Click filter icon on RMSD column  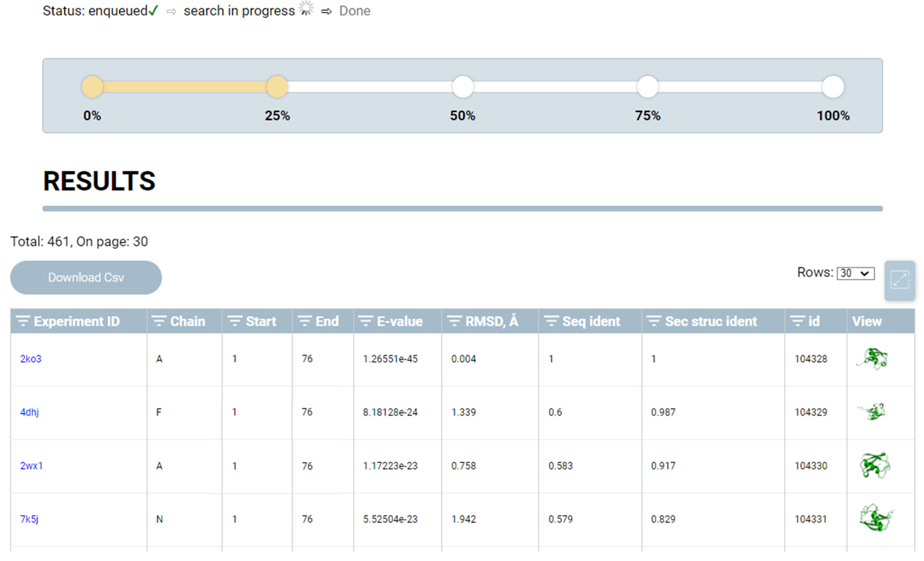click(x=454, y=321)
